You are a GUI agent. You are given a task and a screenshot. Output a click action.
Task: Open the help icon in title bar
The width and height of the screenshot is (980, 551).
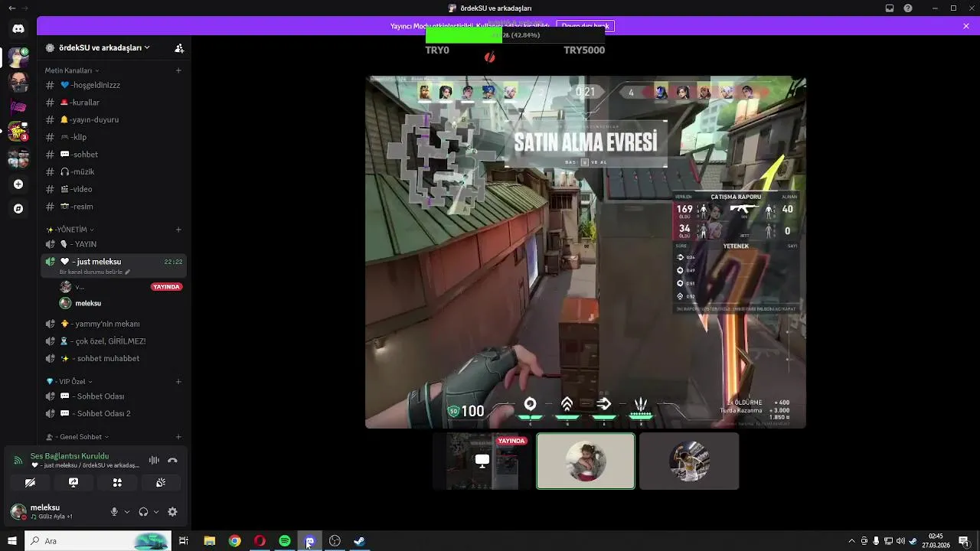908,8
